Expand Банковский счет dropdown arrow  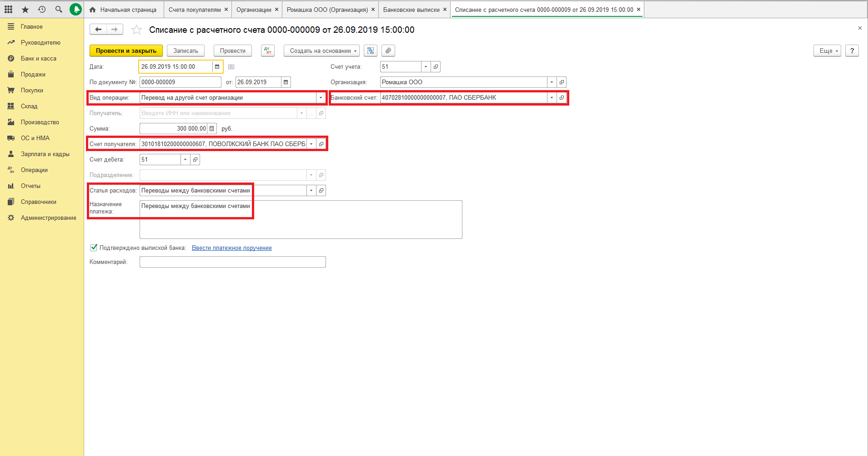click(x=552, y=97)
